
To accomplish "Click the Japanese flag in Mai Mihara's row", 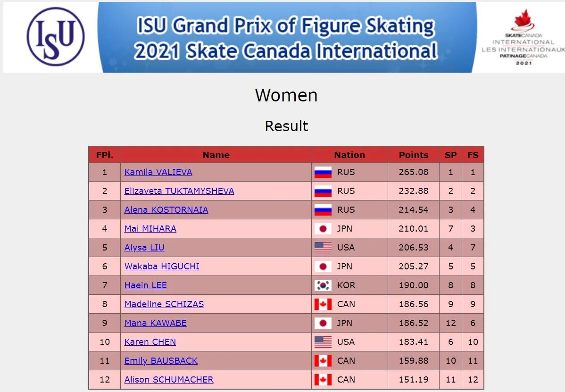I will coord(323,229).
